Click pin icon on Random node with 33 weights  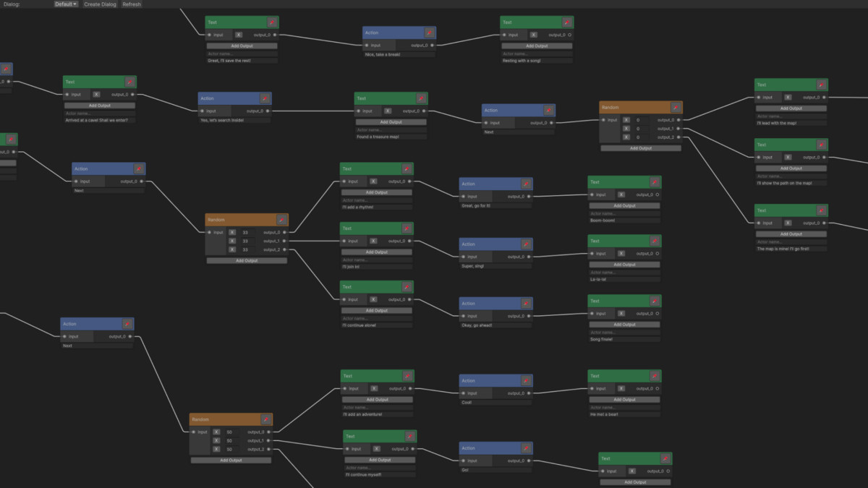click(282, 219)
